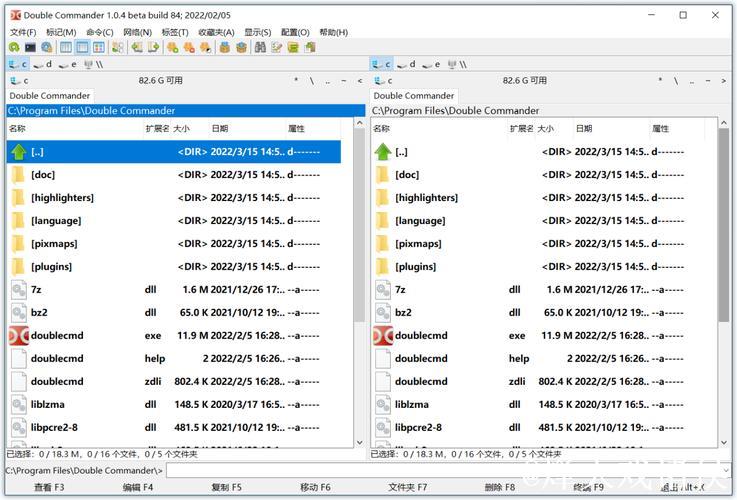Open the 命令(C) menu
This screenshot has width=737, height=500.
(x=100, y=32)
